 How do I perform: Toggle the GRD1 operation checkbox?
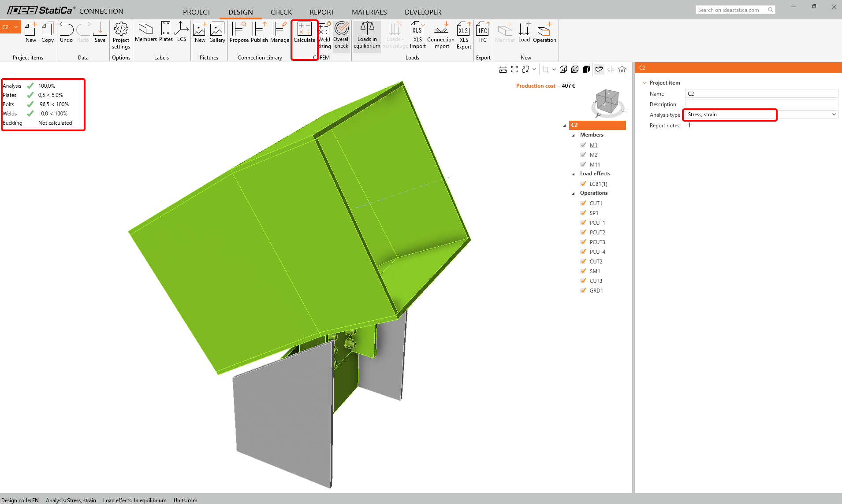coord(584,290)
